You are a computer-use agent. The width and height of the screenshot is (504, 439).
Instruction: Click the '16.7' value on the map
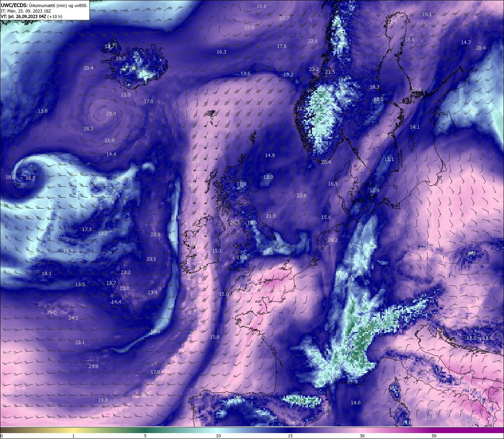tap(30, 178)
